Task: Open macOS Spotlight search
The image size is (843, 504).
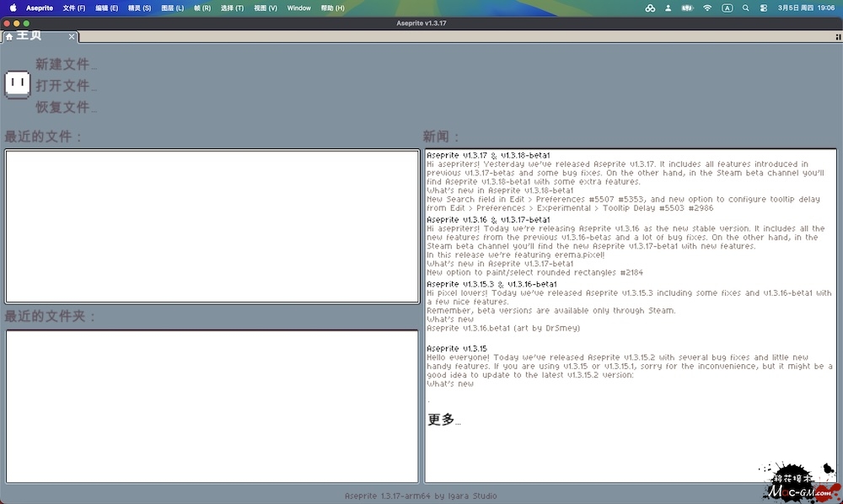Action: 745,8
